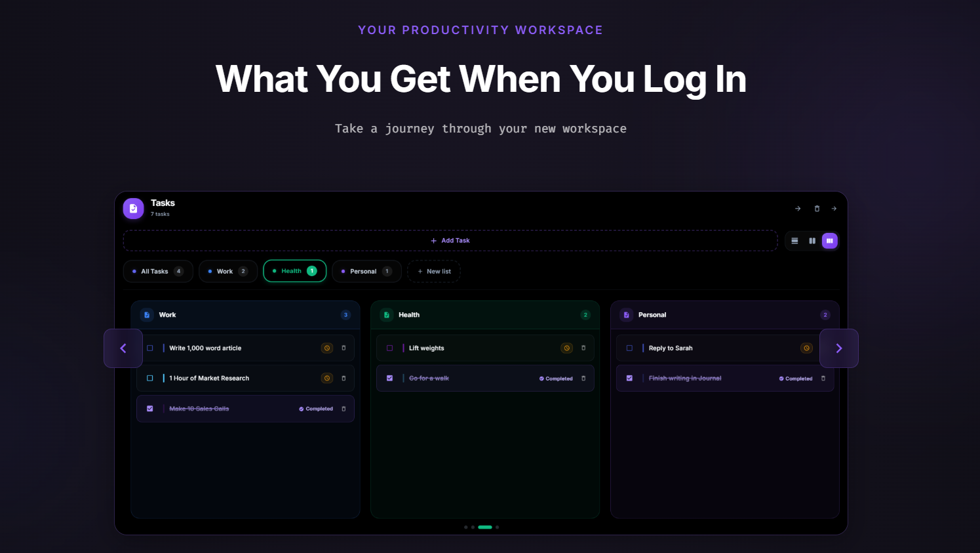
Task: Go to next workspace slide
Action: click(x=839, y=348)
